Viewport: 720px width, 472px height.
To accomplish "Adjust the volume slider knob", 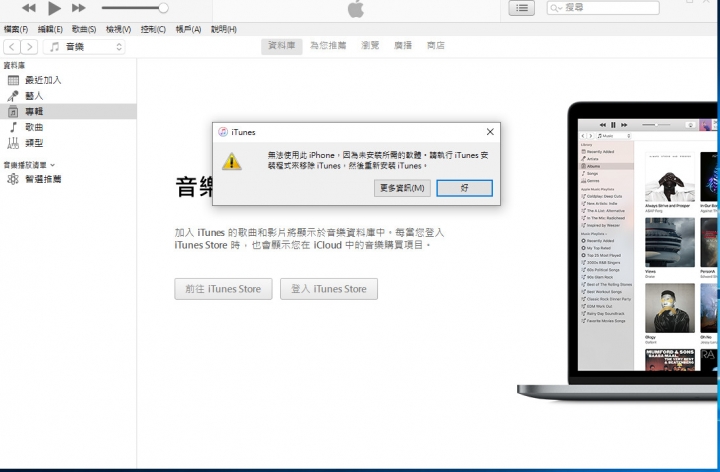I will [163, 8].
